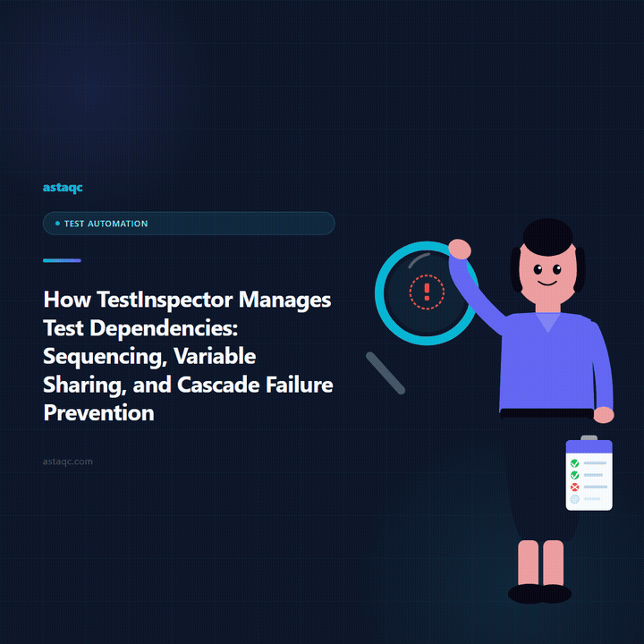Click the red exclamation warning icon
The width and height of the screenshot is (644, 644).
(427, 292)
